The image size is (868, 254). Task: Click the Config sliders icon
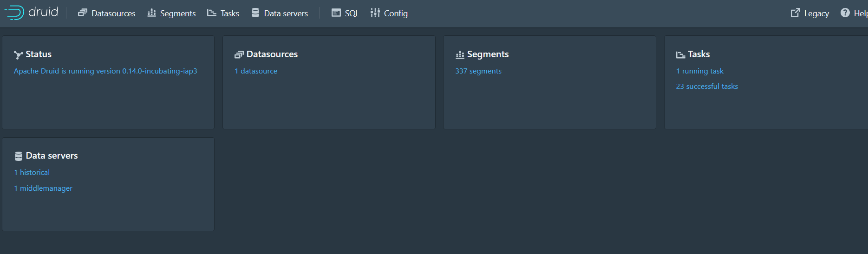coord(375,13)
